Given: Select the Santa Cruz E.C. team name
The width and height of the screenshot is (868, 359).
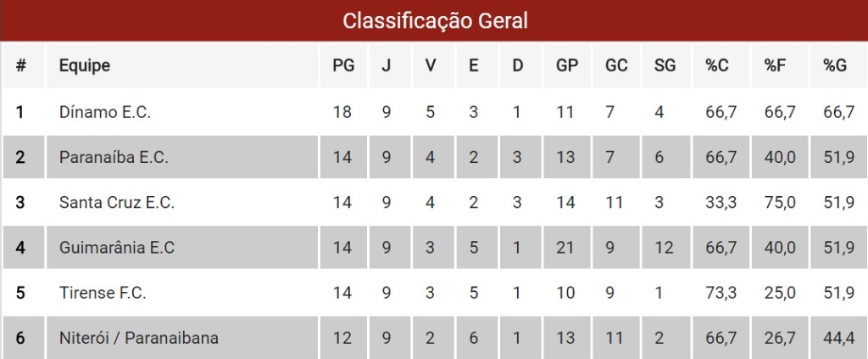Looking at the screenshot, I should click(x=117, y=203).
